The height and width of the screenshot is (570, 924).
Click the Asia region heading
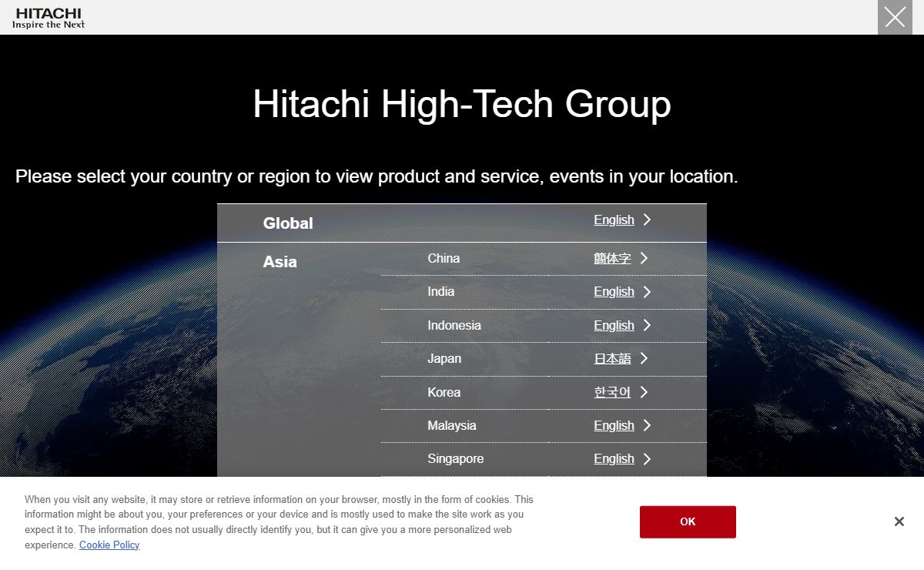click(280, 261)
